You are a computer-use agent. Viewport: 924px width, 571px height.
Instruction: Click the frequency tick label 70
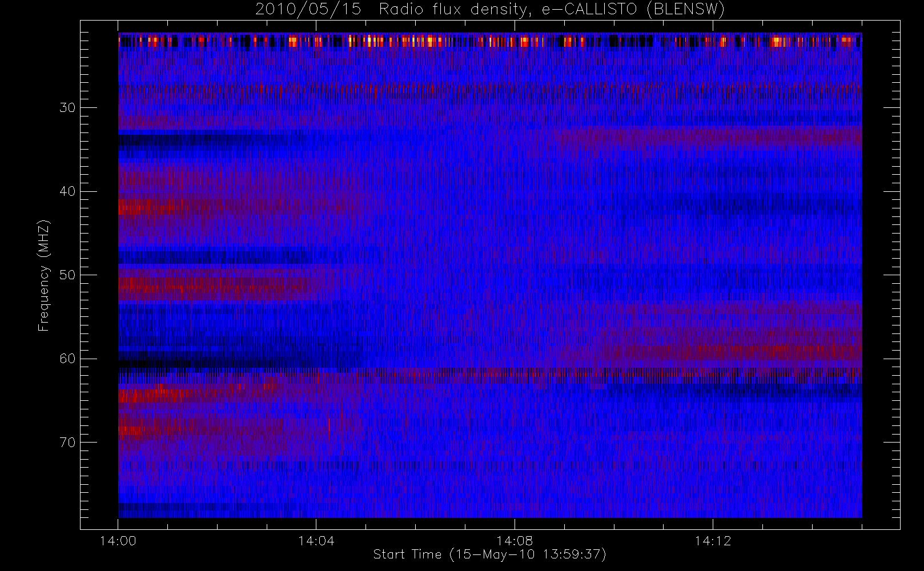[67, 443]
